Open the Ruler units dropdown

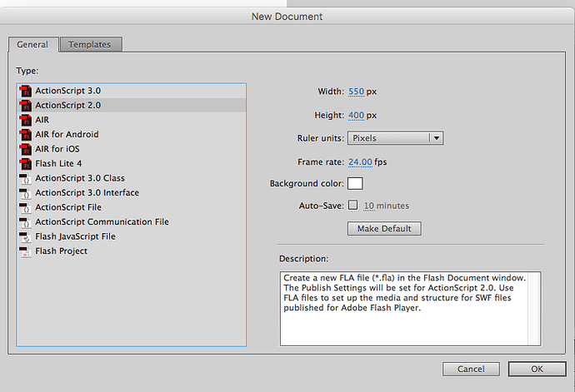(x=394, y=138)
